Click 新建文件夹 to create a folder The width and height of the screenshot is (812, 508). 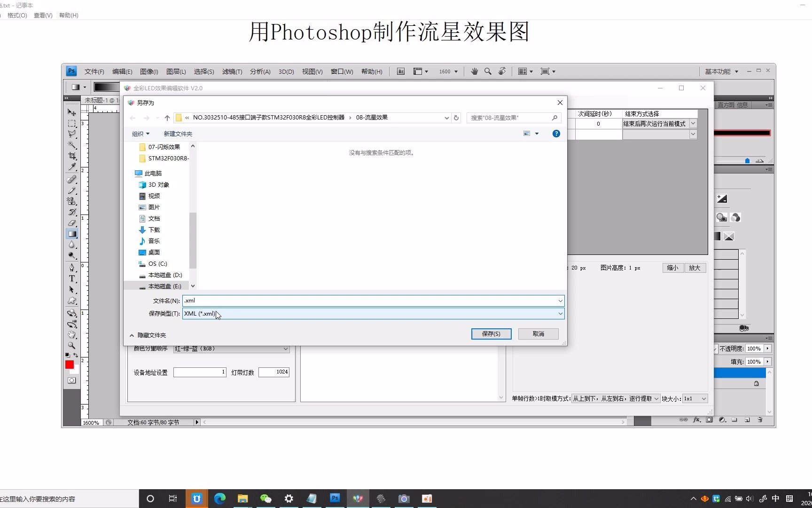178,134
